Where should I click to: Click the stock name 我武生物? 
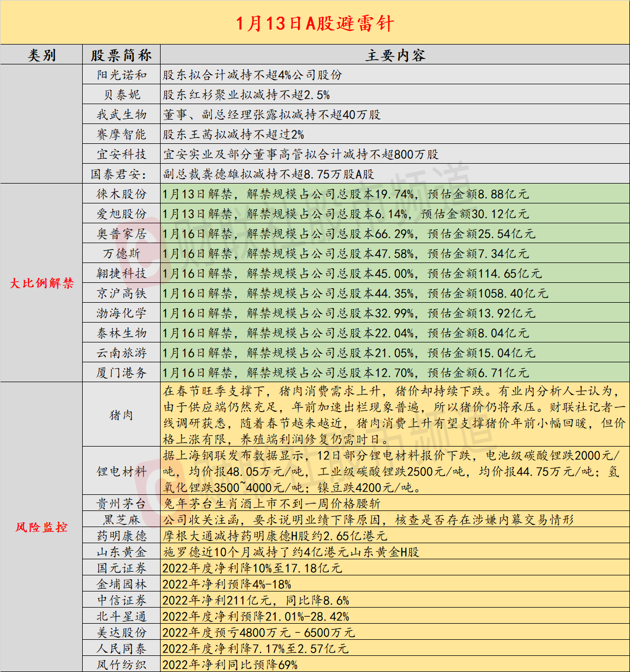(121, 114)
